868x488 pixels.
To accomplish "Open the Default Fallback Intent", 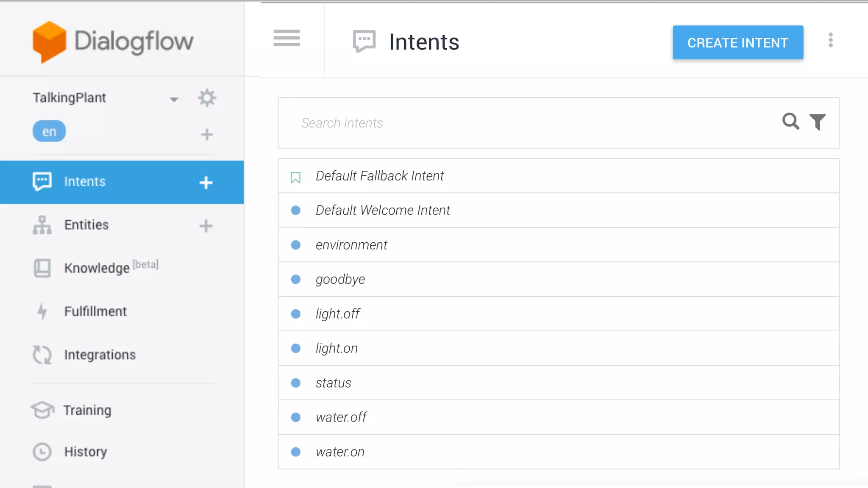I will coord(380,176).
